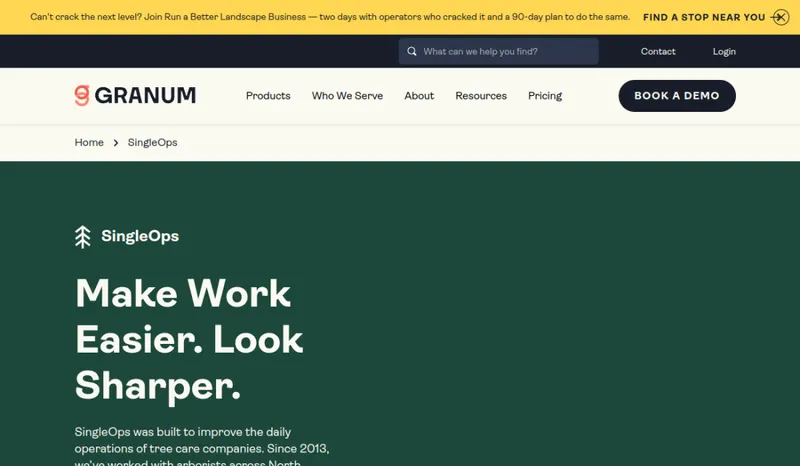
Task: Go to Home via breadcrumb
Action: click(89, 142)
